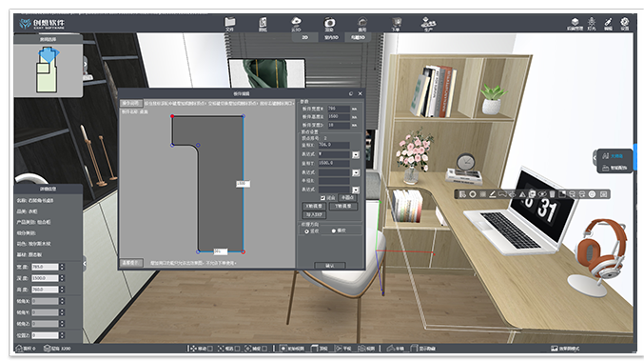Click the confirm button in board editor
This screenshot has width=644, height=361.
(x=330, y=266)
